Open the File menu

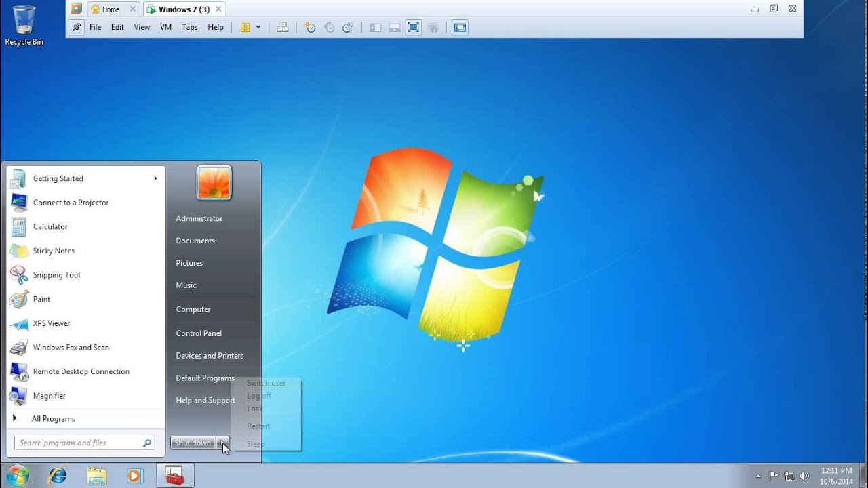click(x=96, y=27)
